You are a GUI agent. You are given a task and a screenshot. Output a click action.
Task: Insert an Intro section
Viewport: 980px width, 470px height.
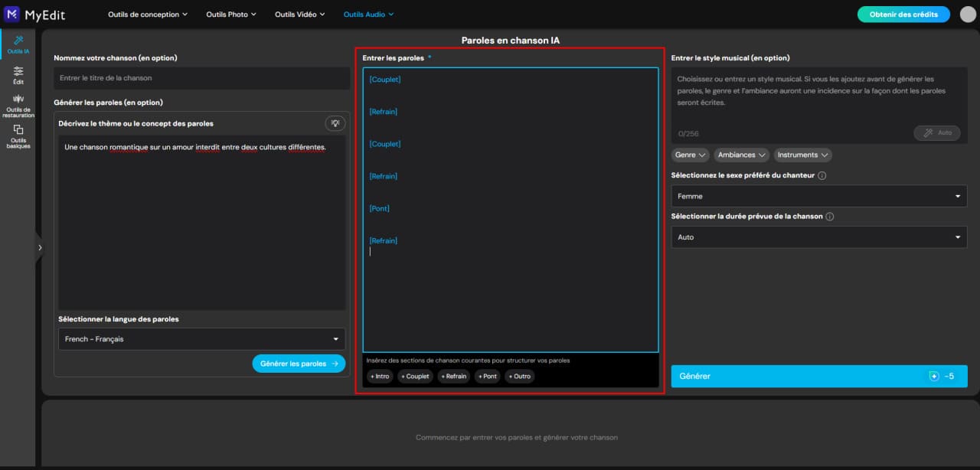(379, 376)
